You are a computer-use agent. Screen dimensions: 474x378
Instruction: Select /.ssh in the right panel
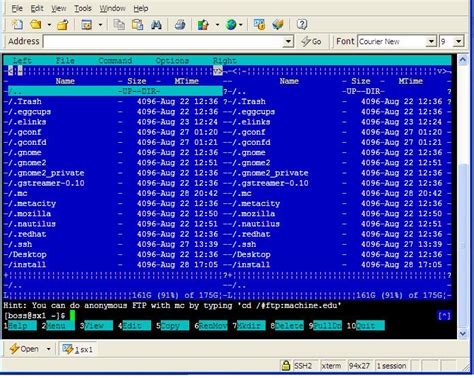[x=337, y=244]
